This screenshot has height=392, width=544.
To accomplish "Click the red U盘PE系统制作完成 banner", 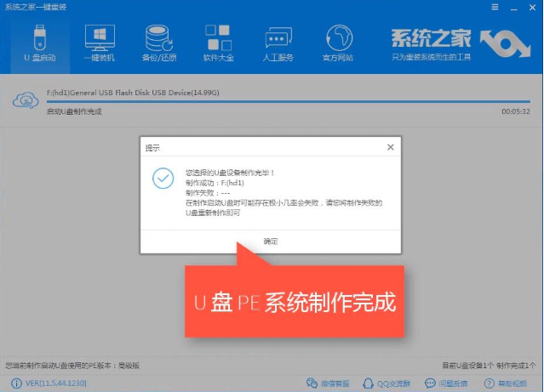I will [x=292, y=302].
